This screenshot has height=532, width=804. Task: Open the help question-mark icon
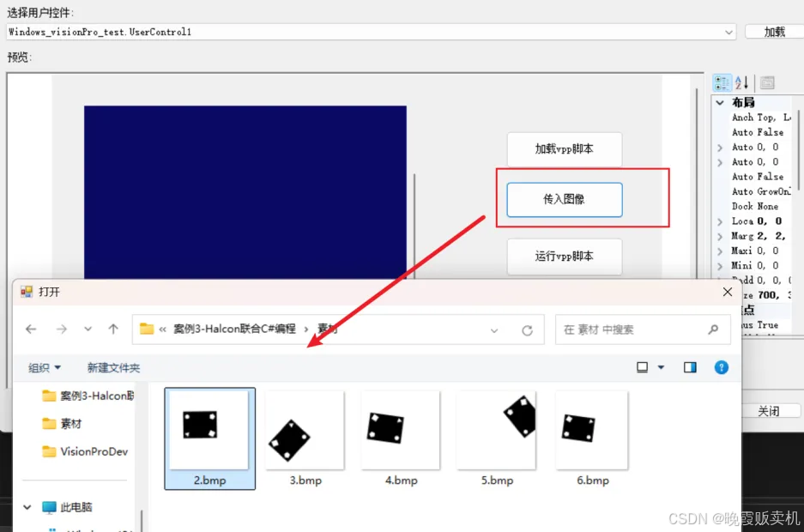pyautogui.click(x=721, y=366)
